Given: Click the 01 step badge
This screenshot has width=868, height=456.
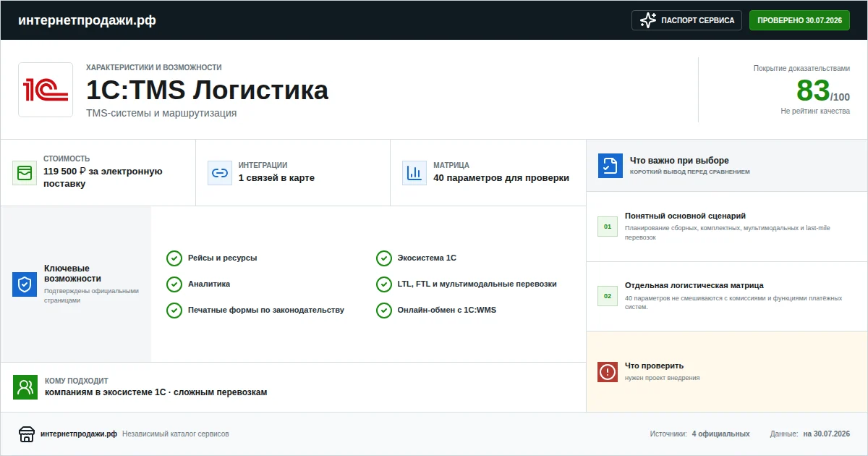Looking at the screenshot, I should point(608,227).
